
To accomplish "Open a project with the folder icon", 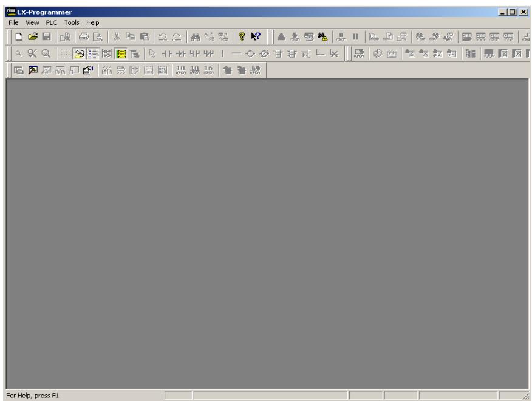I will pos(33,36).
